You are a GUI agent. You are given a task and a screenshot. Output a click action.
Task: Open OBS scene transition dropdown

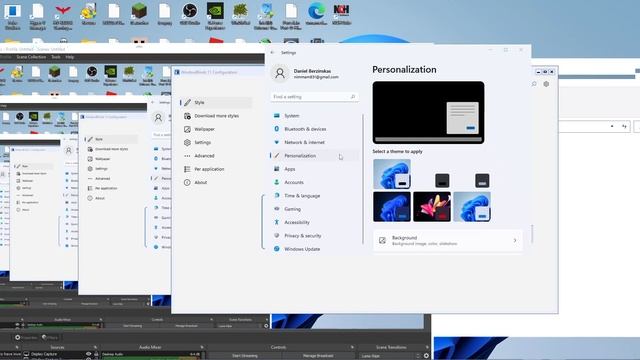[x=390, y=356]
